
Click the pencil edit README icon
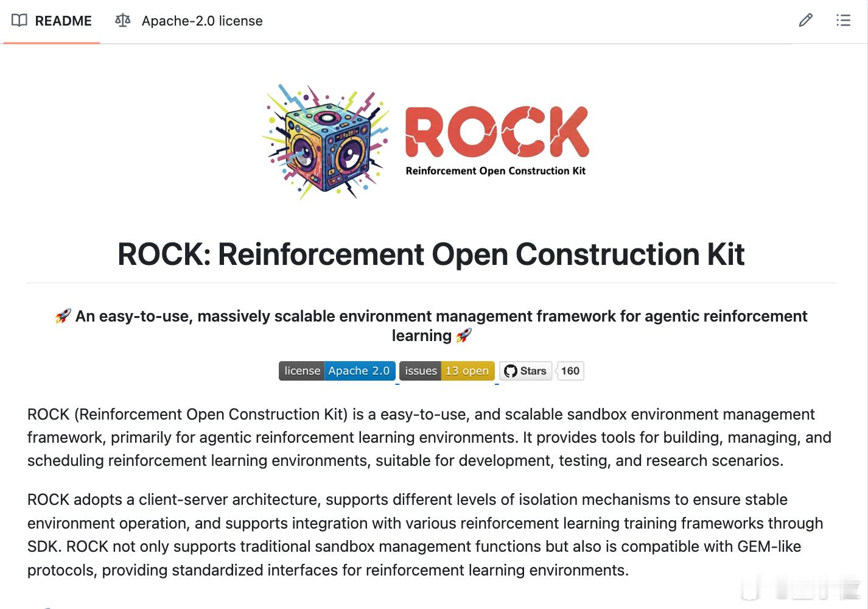805,21
